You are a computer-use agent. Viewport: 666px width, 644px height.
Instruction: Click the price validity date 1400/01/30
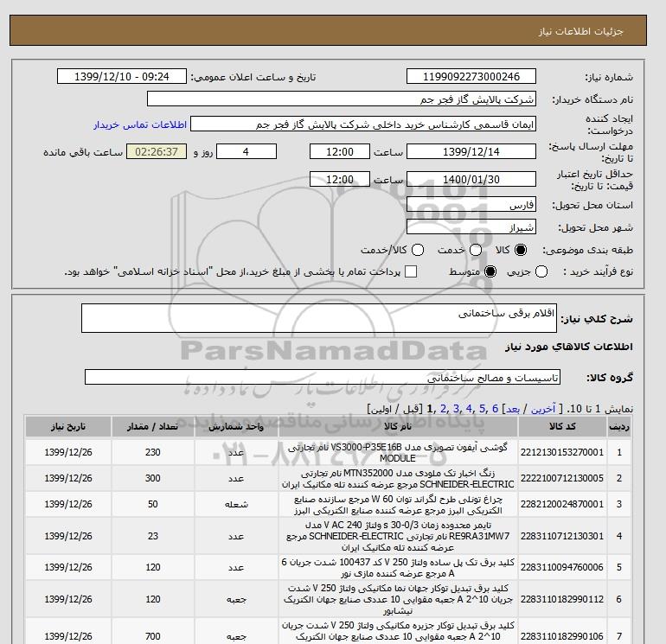pos(471,179)
